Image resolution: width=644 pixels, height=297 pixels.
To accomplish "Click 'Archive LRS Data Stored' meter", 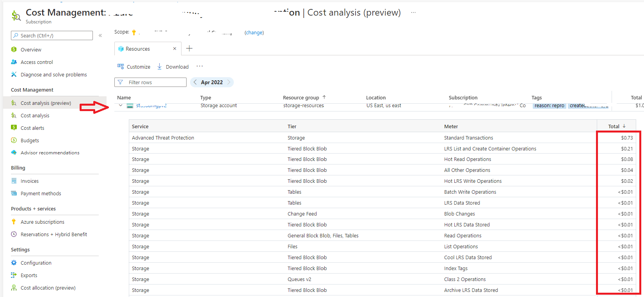I will tap(471, 290).
